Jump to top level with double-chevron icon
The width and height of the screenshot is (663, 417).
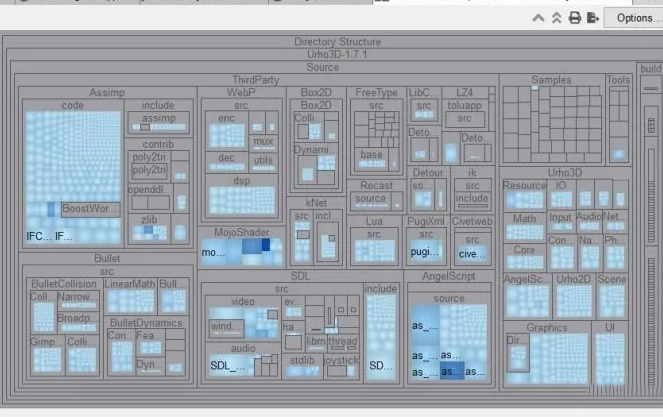tap(556, 18)
